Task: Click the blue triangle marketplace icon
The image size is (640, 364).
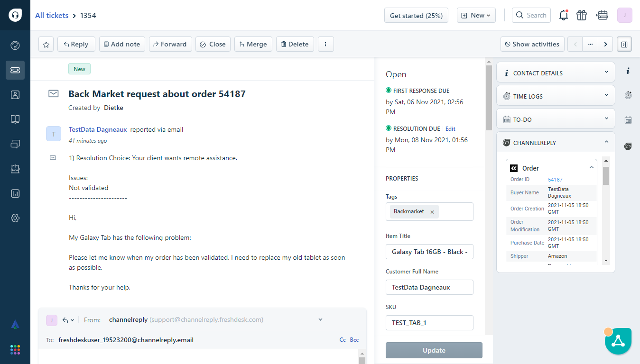Action: (15, 325)
